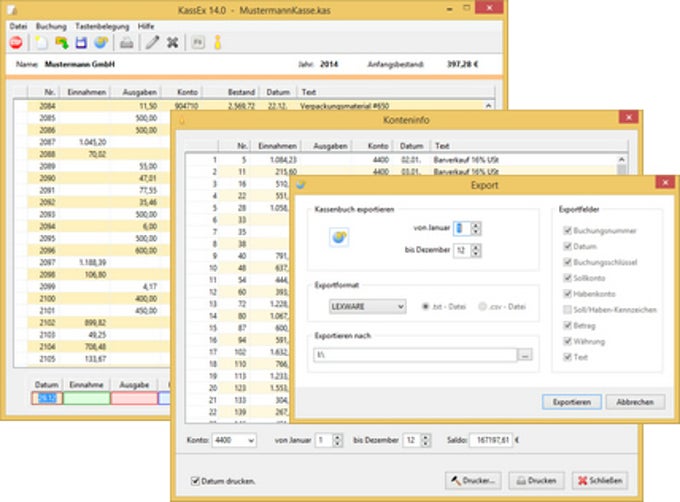
Task: Enable the Soll/Haben-Kennzeichen checkbox
Action: coord(567,310)
